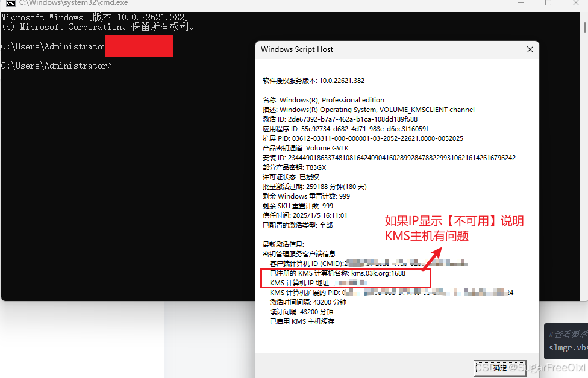
Task: Click the 批量激活过期 259188 分钟 line
Action: [314, 187]
